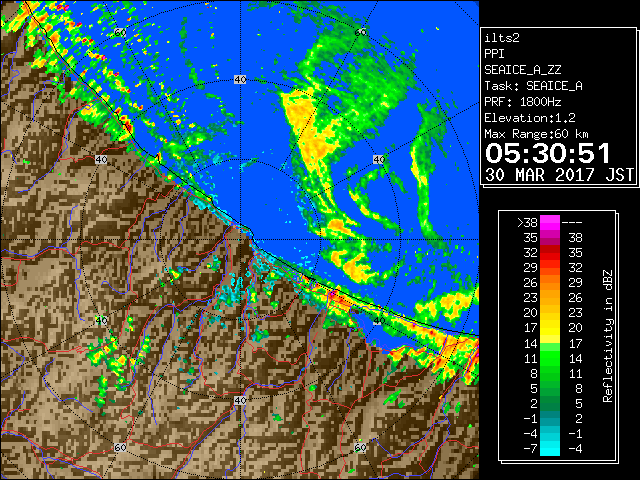Click the 'Reflectivity in dBZ' axis label
640x480 pixels.
point(607,336)
